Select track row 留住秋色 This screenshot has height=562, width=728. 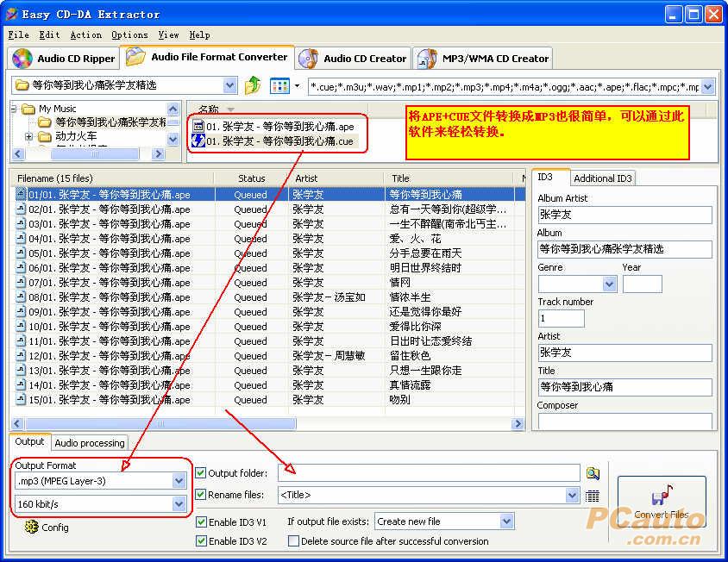click(x=268, y=355)
